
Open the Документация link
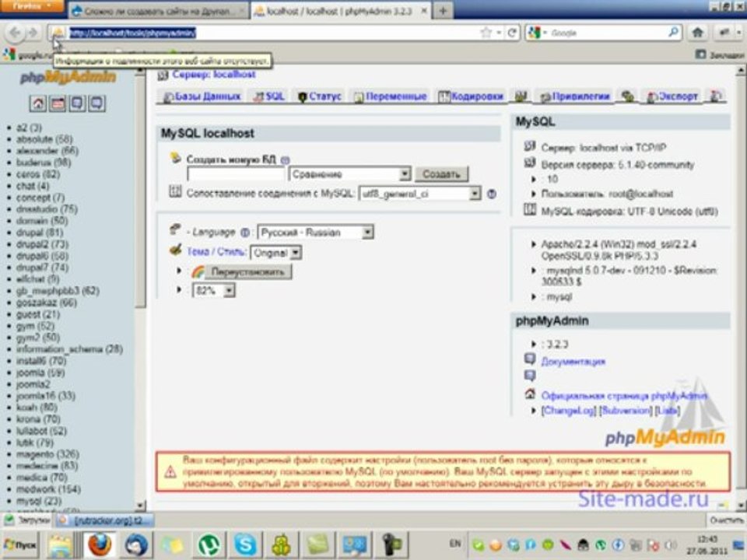tap(573, 362)
